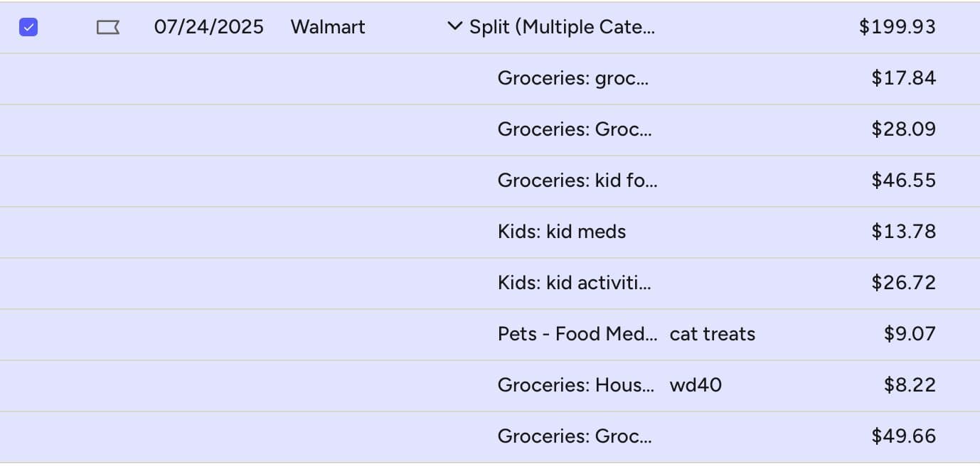Select the Kids: kid meds category
980x469 pixels.
click(561, 232)
